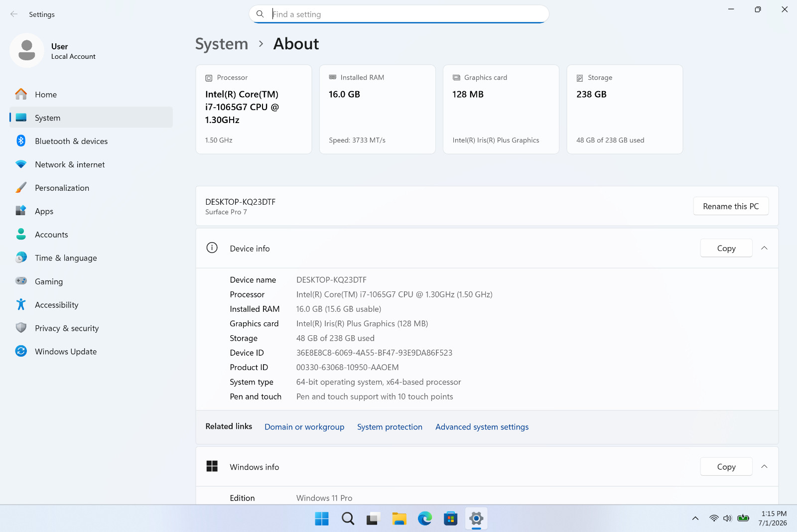
Task: Open Bluetooth & devices settings
Action: [91, 141]
